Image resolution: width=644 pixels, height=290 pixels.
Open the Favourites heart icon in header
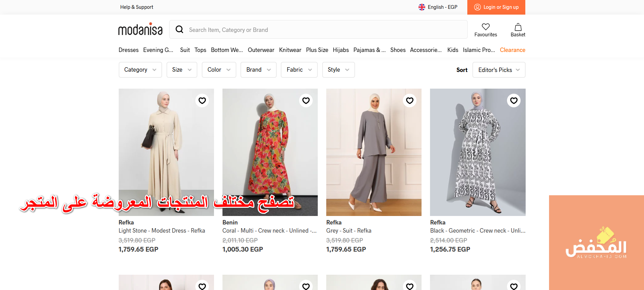coord(486,27)
